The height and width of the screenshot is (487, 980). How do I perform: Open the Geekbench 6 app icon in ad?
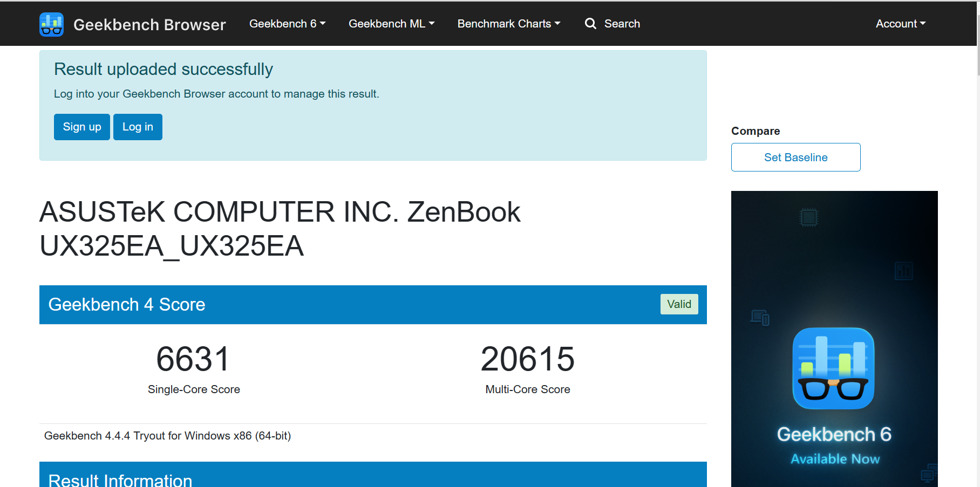[x=833, y=368]
